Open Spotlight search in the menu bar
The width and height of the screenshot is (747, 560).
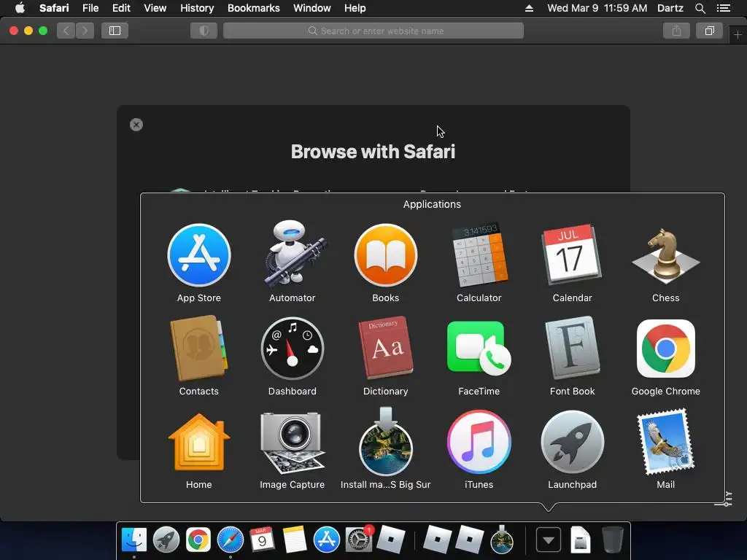700,8
